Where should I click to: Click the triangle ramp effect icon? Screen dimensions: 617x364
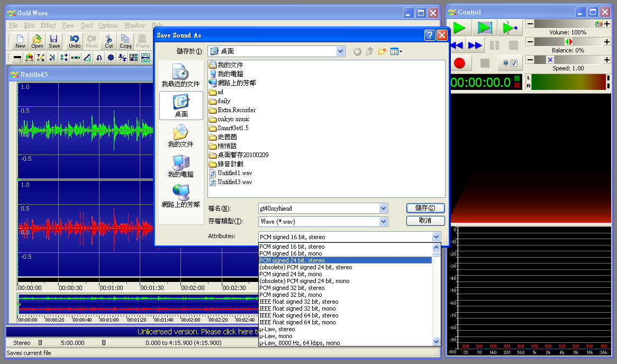click(87, 58)
